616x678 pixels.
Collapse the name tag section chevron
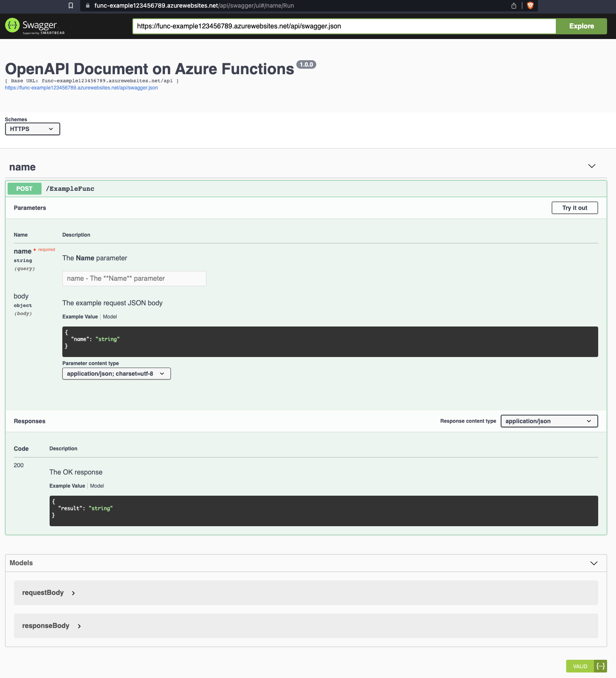[592, 166]
